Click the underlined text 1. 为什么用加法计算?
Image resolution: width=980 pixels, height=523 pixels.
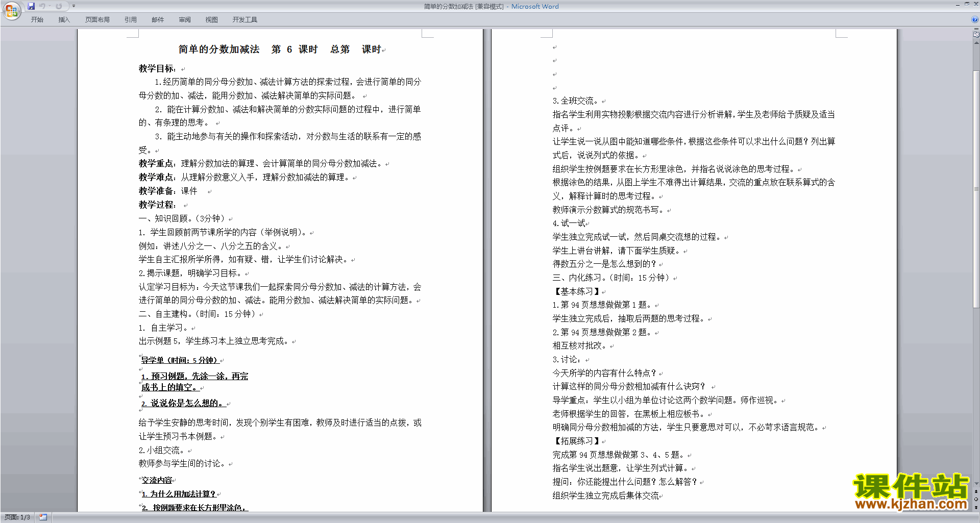coord(178,494)
